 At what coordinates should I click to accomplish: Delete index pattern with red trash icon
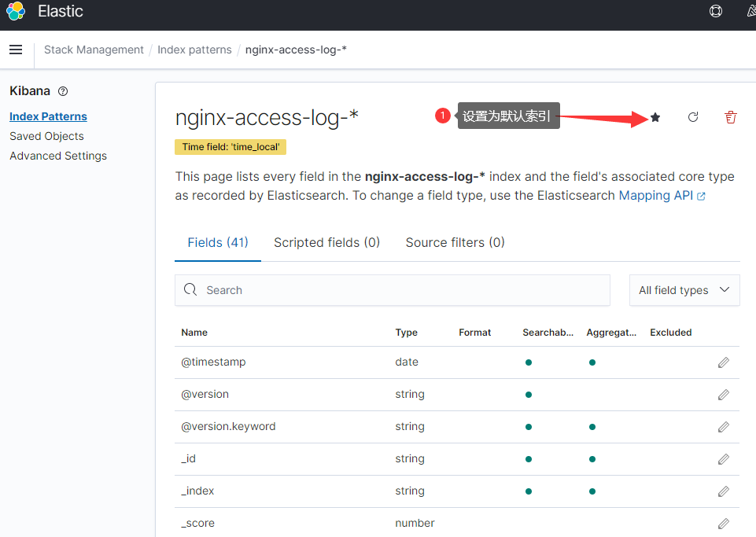click(731, 117)
